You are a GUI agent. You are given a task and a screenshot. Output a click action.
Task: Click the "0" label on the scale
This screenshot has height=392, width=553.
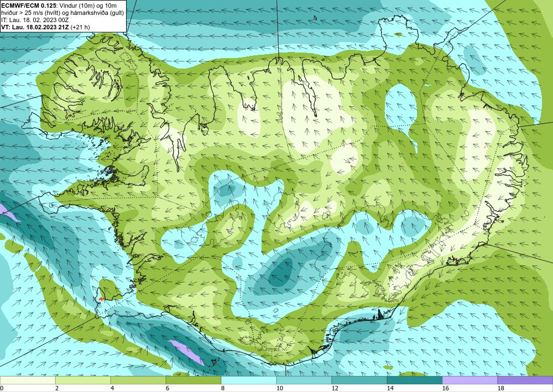pyautogui.click(x=2, y=389)
